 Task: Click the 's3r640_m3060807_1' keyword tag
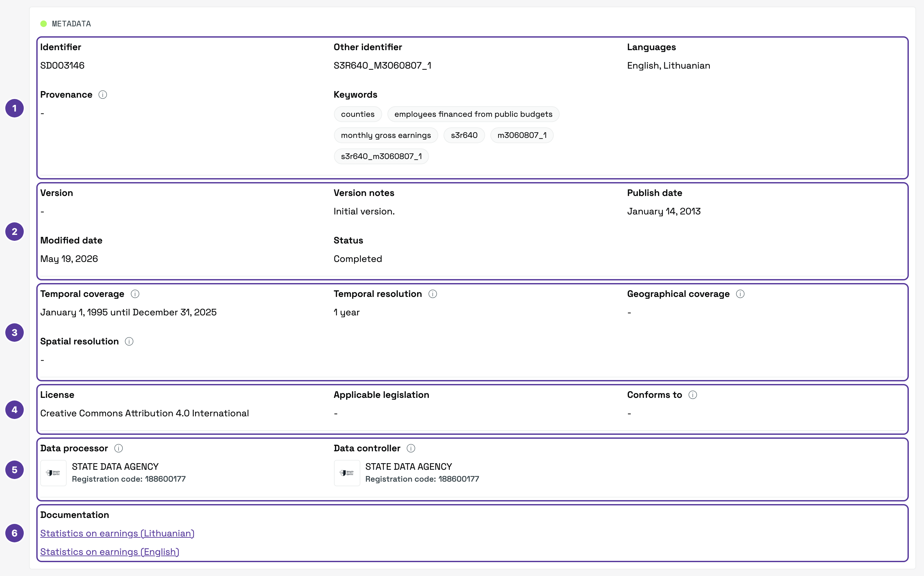(x=381, y=156)
